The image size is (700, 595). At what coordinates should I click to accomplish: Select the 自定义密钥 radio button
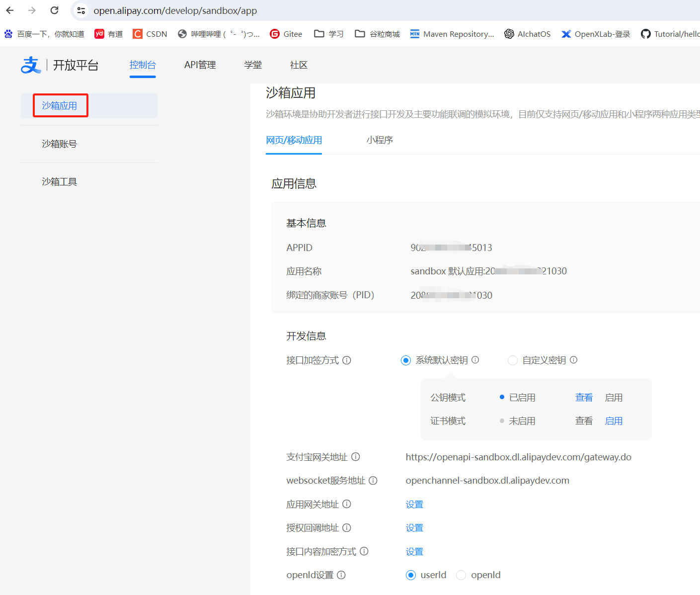pyautogui.click(x=513, y=360)
